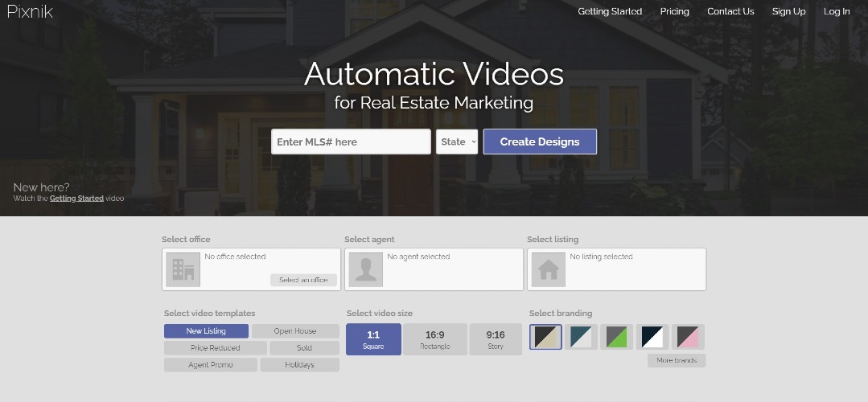Toggle the Open House video template

[x=295, y=331]
